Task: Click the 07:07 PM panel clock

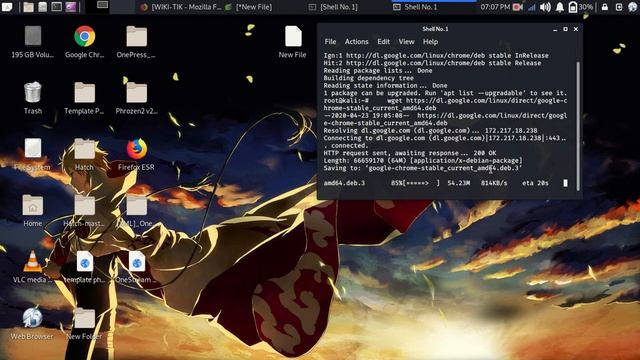Action: click(495, 7)
